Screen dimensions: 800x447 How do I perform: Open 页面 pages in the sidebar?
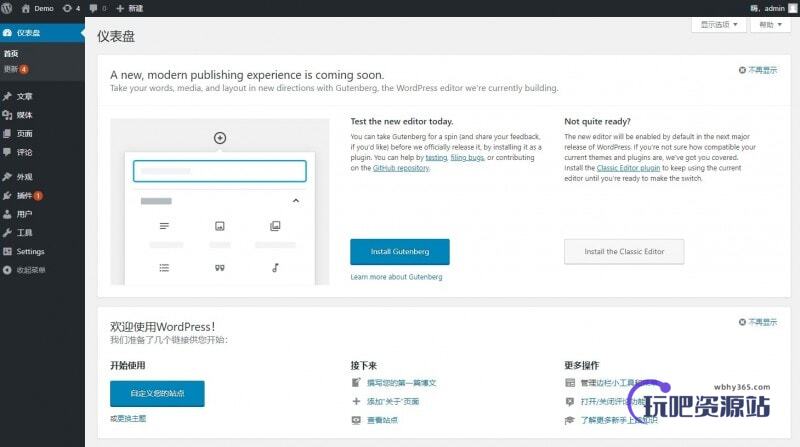tap(42, 134)
